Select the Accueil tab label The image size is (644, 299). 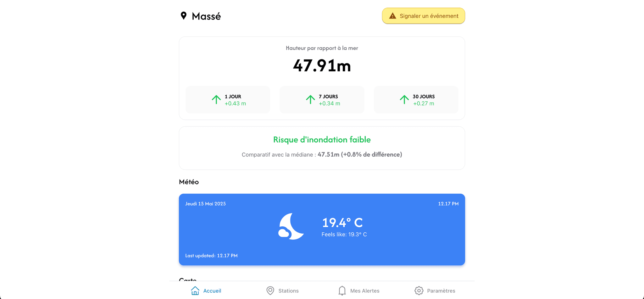coord(212,291)
